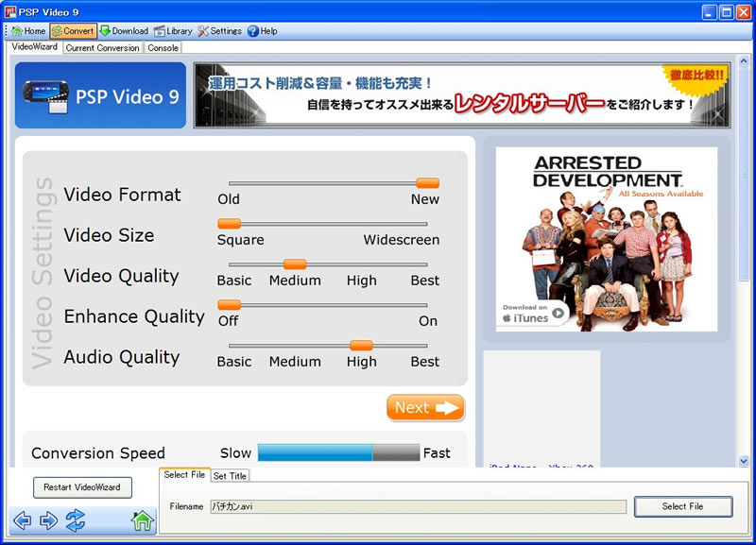Click the blue back arrow icon
This screenshot has width=756, height=545.
[x=23, y=520]
